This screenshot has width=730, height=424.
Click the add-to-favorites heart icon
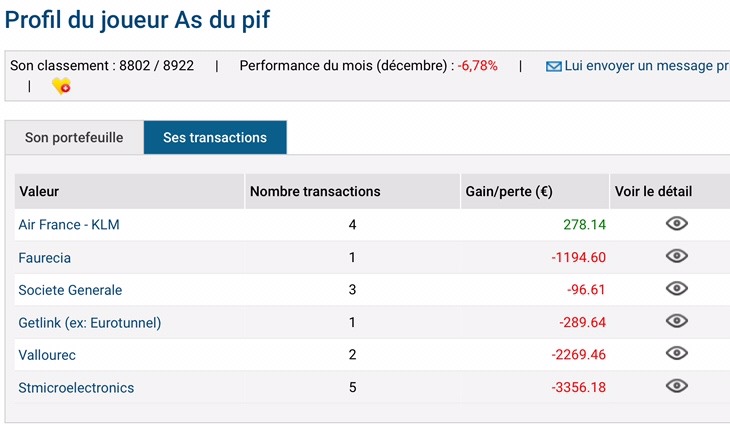coord(61,86)
